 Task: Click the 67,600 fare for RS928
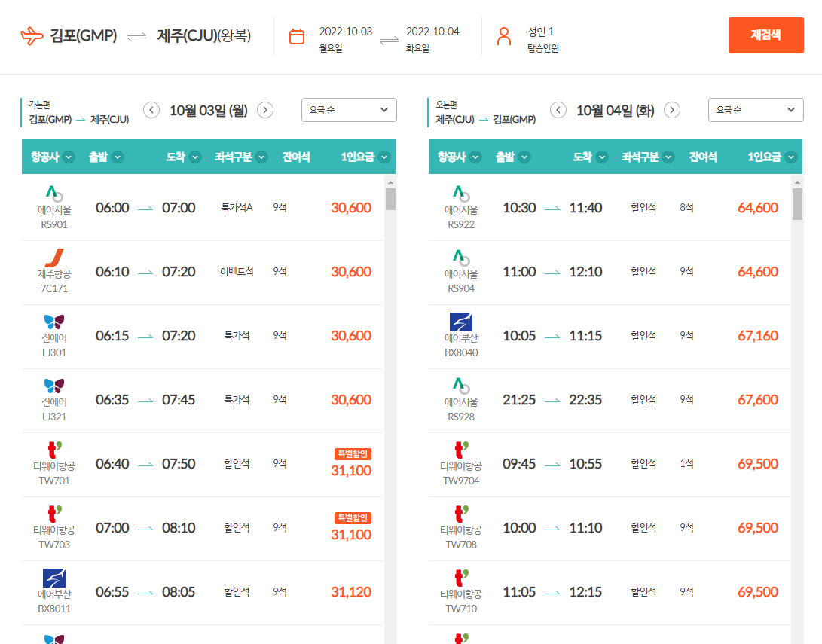[757, 400]
